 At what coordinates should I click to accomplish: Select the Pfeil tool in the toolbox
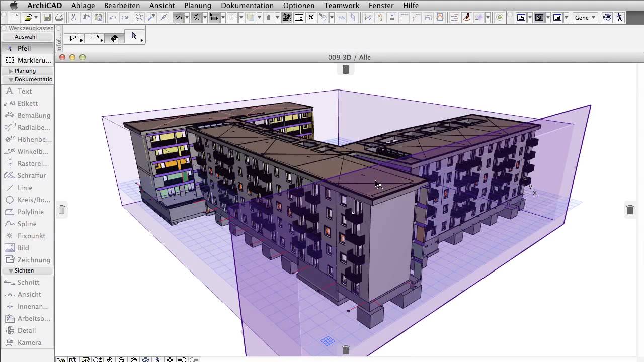27,48
